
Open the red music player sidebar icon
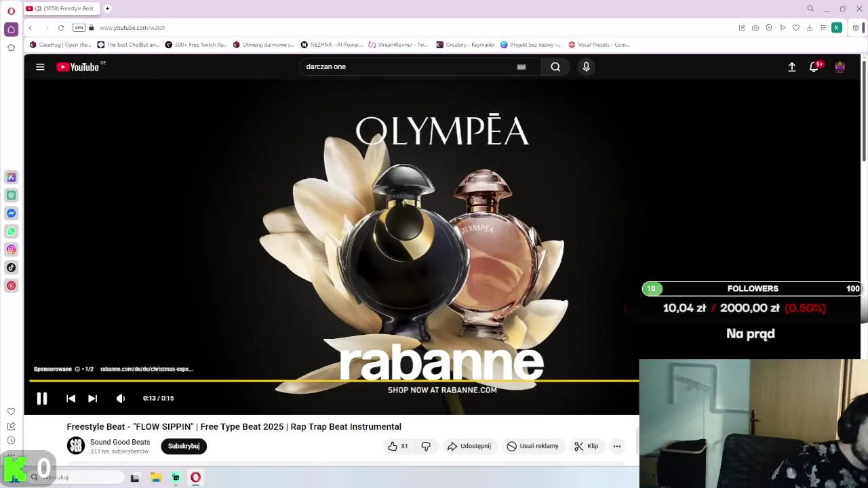(11, 285)
